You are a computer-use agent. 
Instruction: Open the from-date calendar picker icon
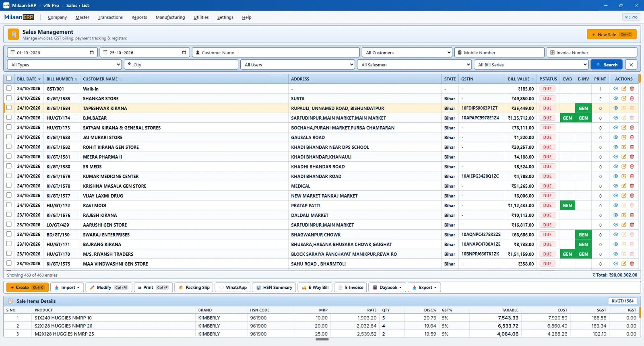(x=92, y=53)
